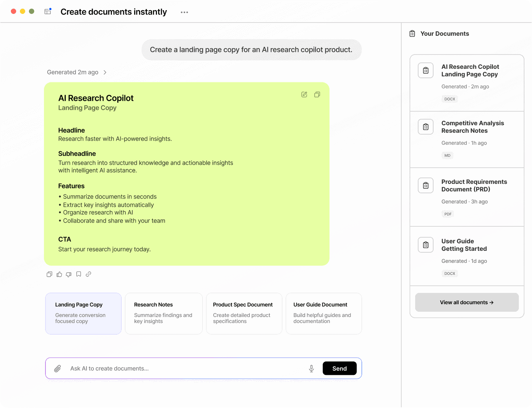Give thumbs down to the response
This screenshot has width=532, height=408.
[69, 274]
